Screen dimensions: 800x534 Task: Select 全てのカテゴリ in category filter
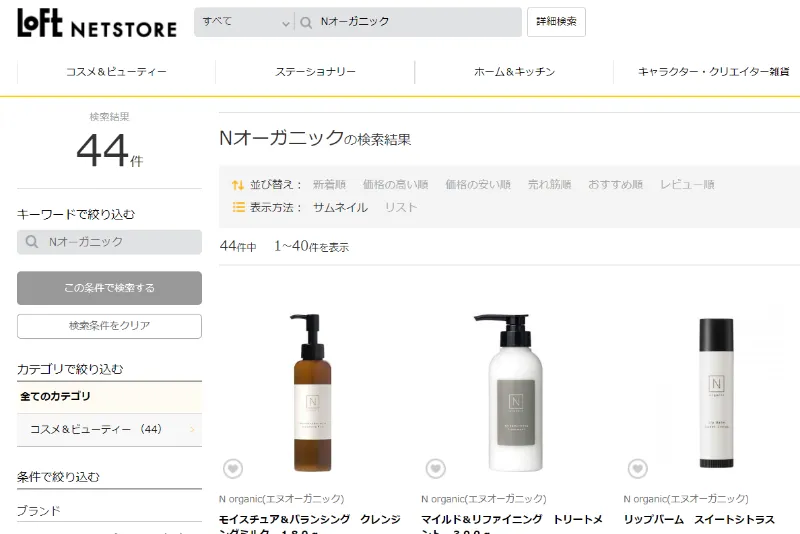tap(109, 397)
